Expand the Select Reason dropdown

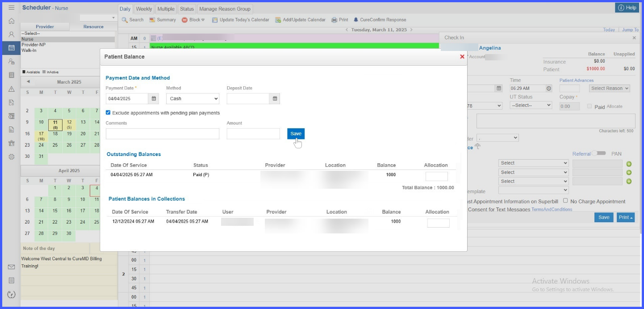pyautogui.click(x=609, y=89)
